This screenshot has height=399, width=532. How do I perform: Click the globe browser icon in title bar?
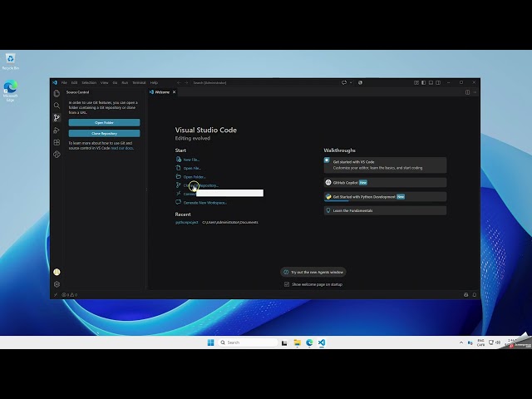tap(360, 82)
